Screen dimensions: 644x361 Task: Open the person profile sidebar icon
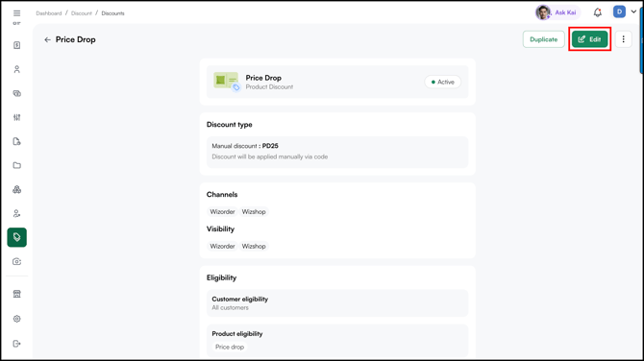click(x=17, y=69)
